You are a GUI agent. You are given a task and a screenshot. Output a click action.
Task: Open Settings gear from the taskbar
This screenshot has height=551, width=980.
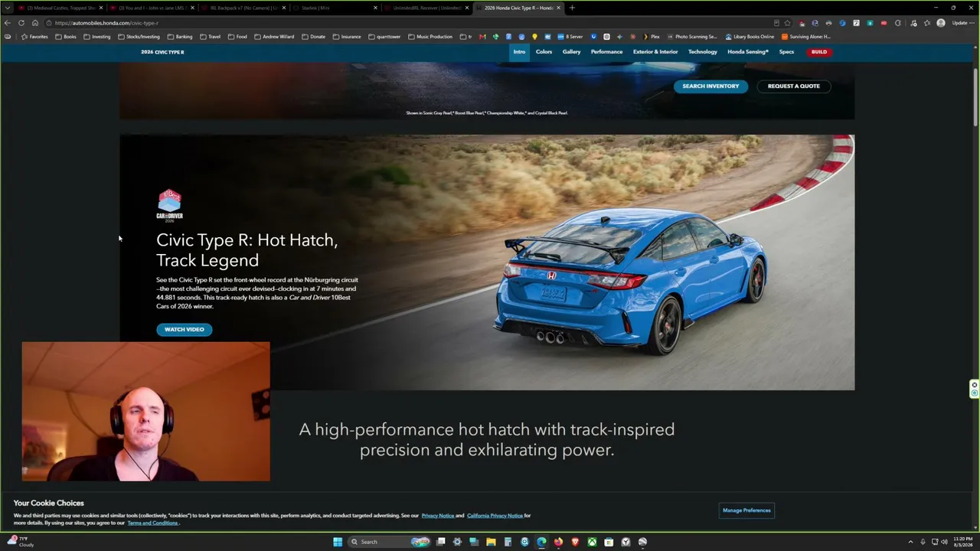click(457, 542)
